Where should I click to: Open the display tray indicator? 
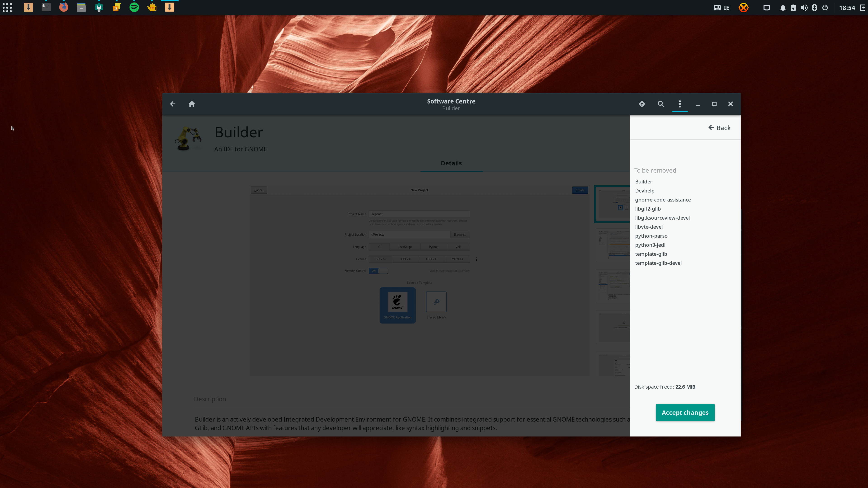coord(767,8)
